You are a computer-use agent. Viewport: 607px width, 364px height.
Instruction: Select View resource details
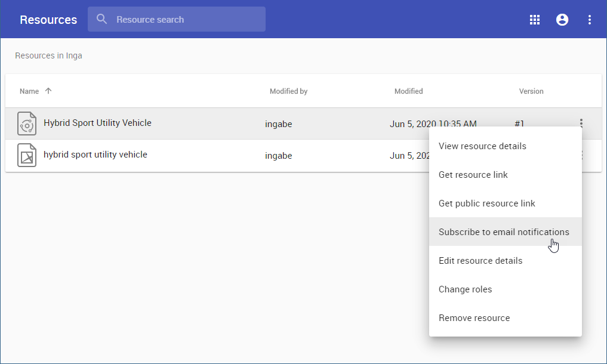pyautogui.click(x=482, y=146)
